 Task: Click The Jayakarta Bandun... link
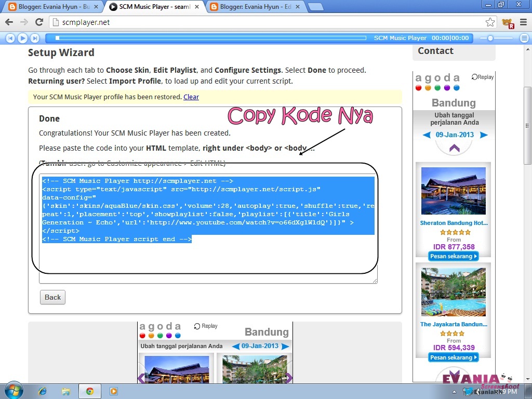click(x=454, y=324)
